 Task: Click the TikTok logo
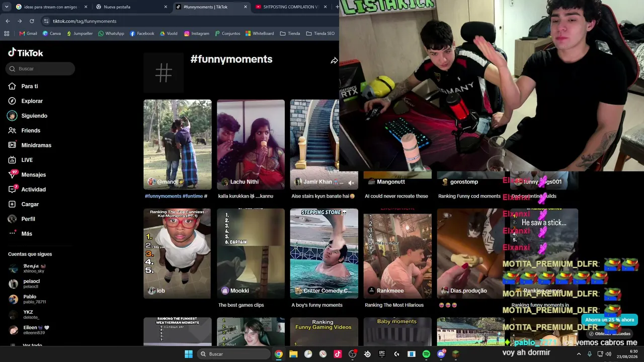tap(26, 53)
